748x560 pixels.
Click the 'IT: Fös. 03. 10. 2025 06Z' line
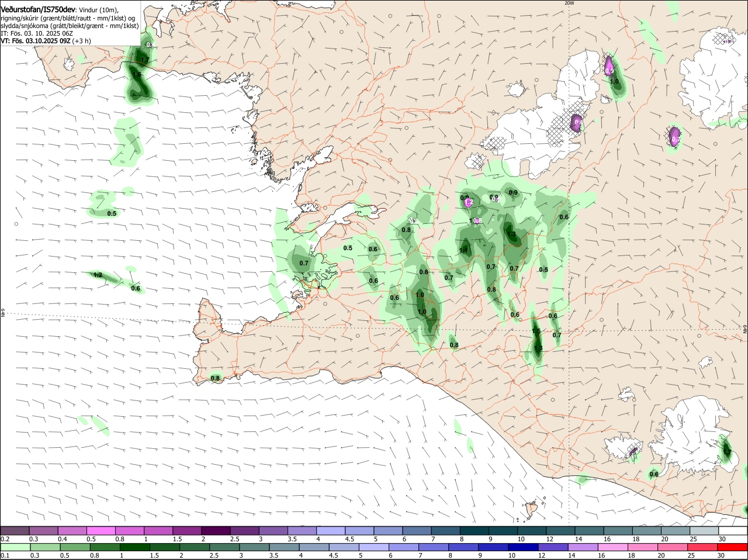click(37, 33)
